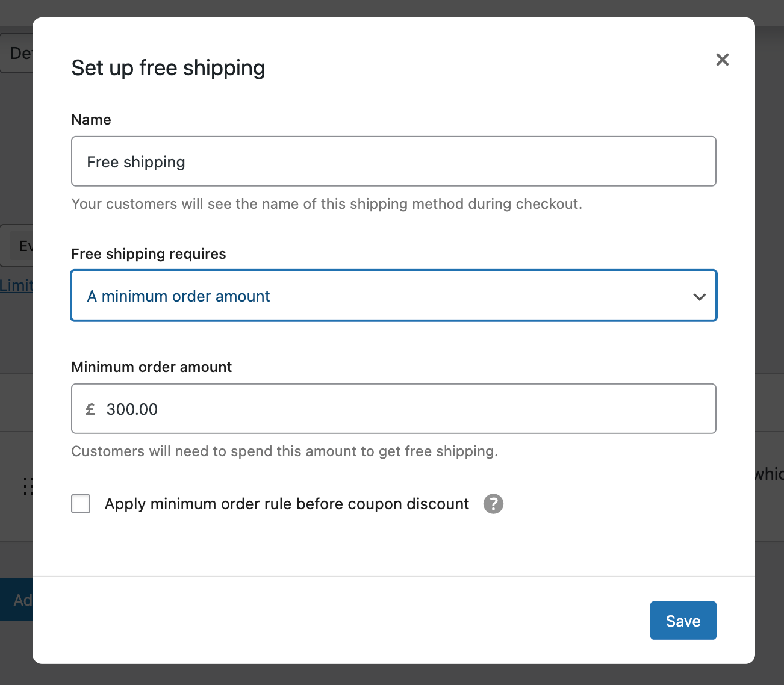Click the dropdown chevron arrow
784x685 pixels.
(699, 296)
